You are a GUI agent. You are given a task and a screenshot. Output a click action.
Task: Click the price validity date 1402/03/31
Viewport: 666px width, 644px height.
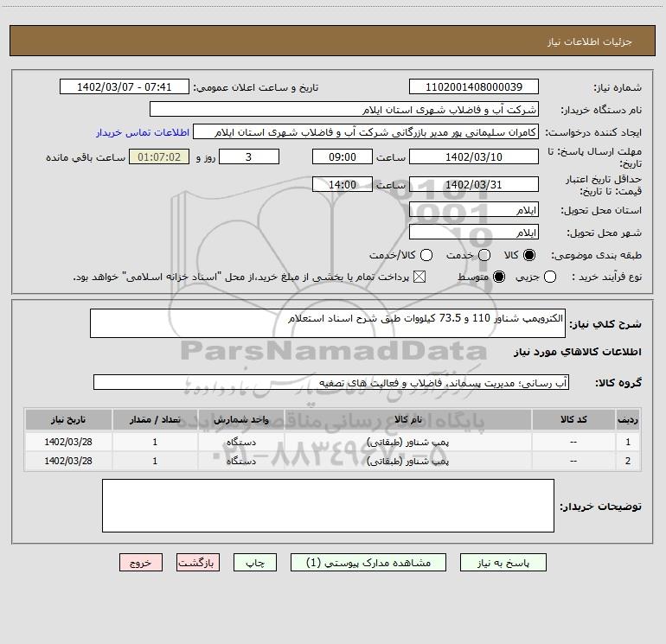pyautogui.click(x=474, y=184)
